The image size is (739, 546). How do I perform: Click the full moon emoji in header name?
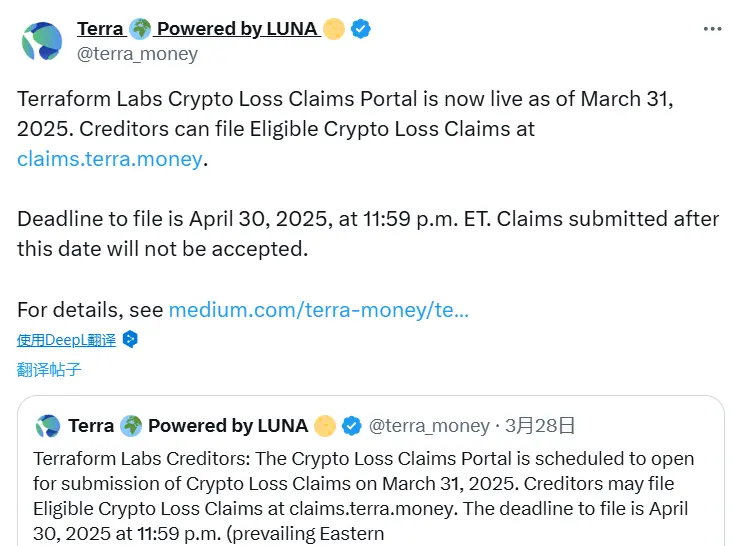pyautogui.click(x=334, y=29)
